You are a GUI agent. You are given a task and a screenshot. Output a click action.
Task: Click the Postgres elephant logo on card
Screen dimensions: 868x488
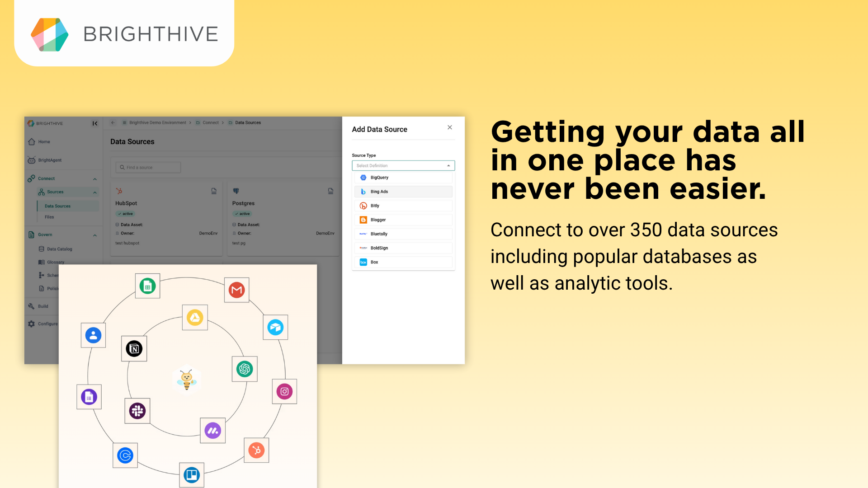(236, 191)
